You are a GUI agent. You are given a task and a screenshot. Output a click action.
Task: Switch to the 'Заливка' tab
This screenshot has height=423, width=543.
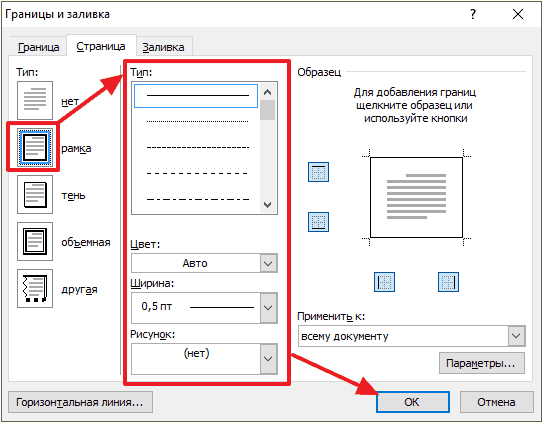coord(163,47)
